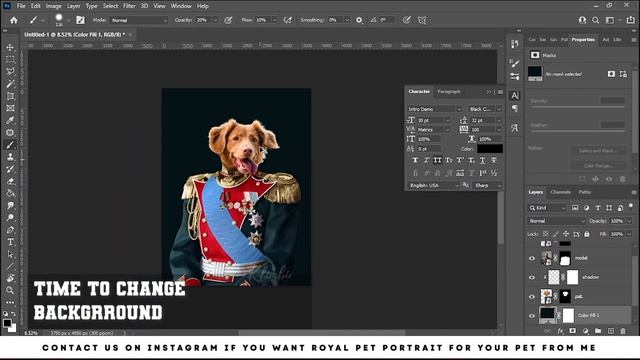Image resolution: width=640 pixels, height=360 pixels.
Task: Click the model layer thumbnail
Action: click(546, 258)
